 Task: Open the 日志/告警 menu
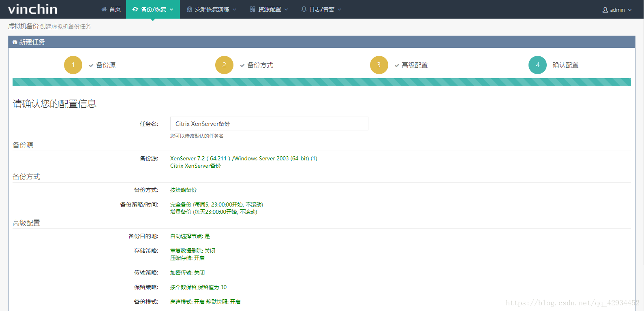click(322, 9)
